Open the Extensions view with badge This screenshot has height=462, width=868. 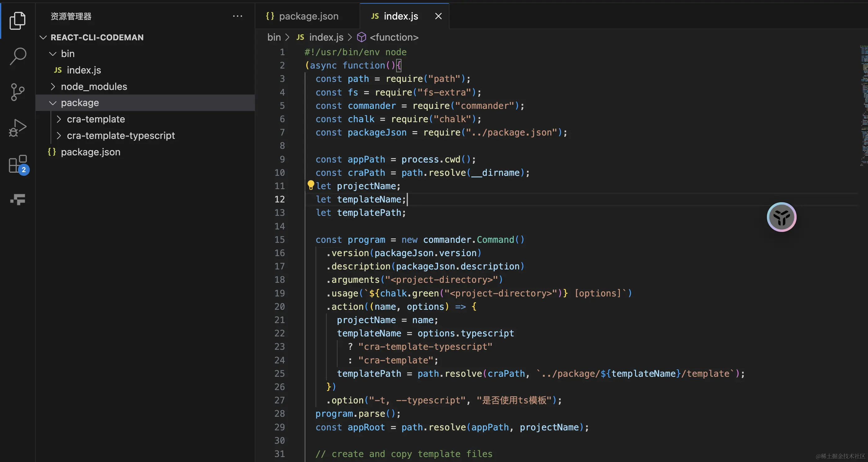click(x=17, y=164)
